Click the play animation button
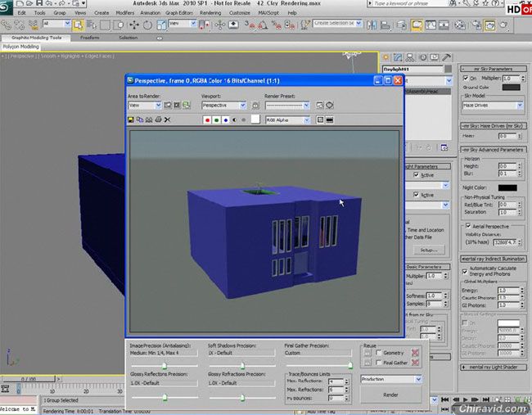Image resolution: width=532 pixels, height=415 pixels. [x=466, y=399]
